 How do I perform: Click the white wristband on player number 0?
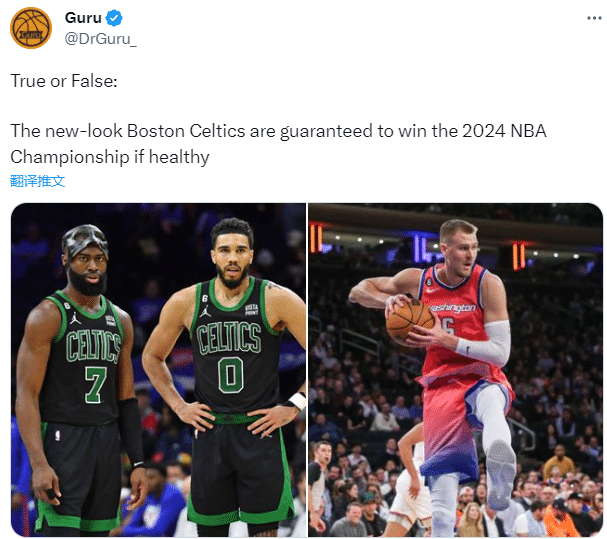click(x=297, y=401)
